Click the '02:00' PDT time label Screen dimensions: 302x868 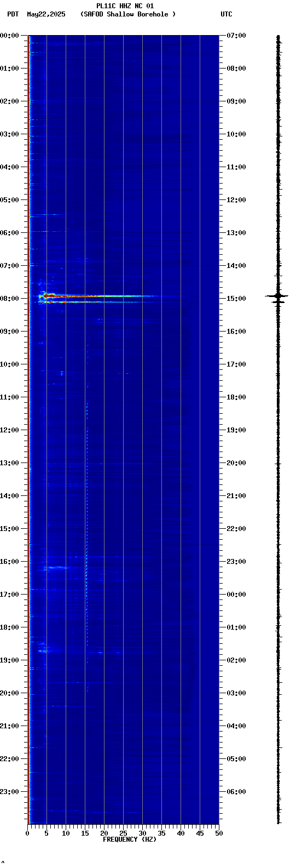[x=9, y=101]
